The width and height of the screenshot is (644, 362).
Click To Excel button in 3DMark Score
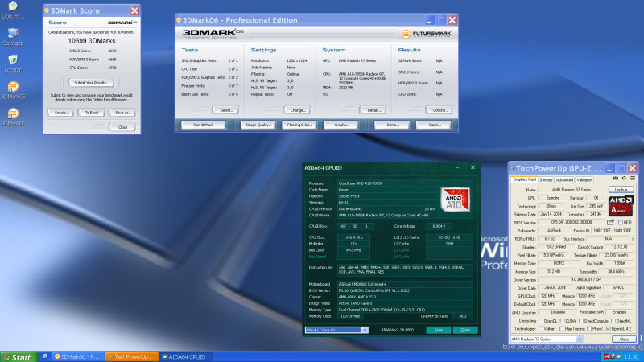tap(91, 113)
